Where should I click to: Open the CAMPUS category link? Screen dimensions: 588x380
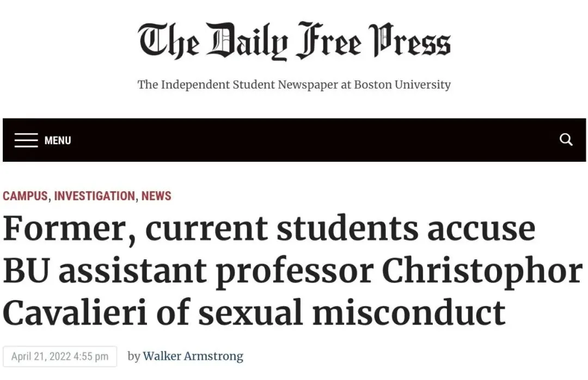coord(25,196)
